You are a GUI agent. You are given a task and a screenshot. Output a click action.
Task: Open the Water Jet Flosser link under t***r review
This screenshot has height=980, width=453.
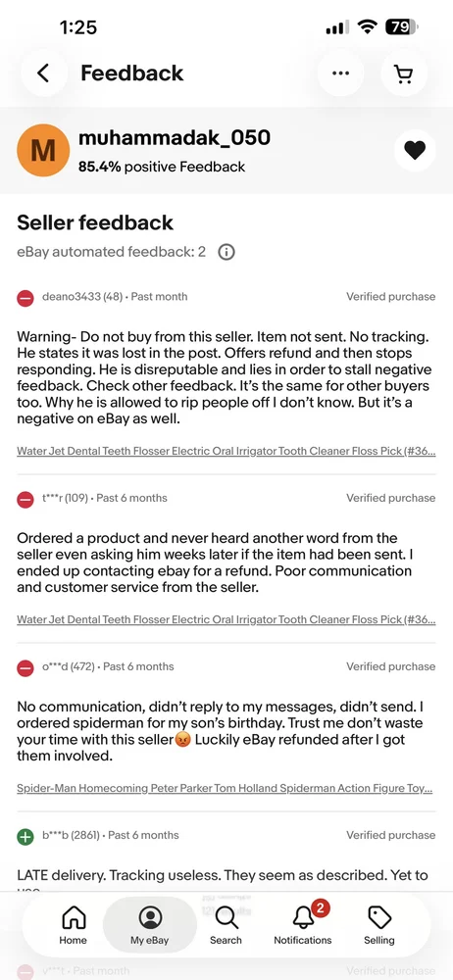coord(226,619)
